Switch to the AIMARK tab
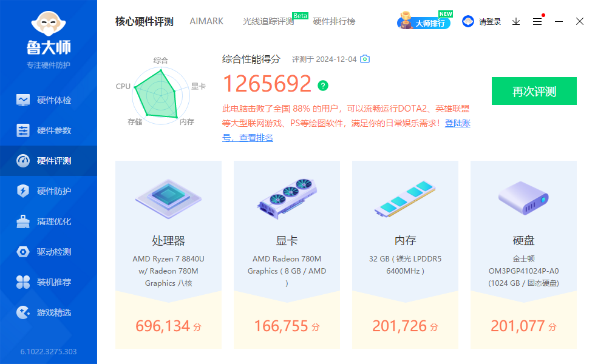Image resolution: width=595 pixels, height=364 pixels. pos(206,21)
